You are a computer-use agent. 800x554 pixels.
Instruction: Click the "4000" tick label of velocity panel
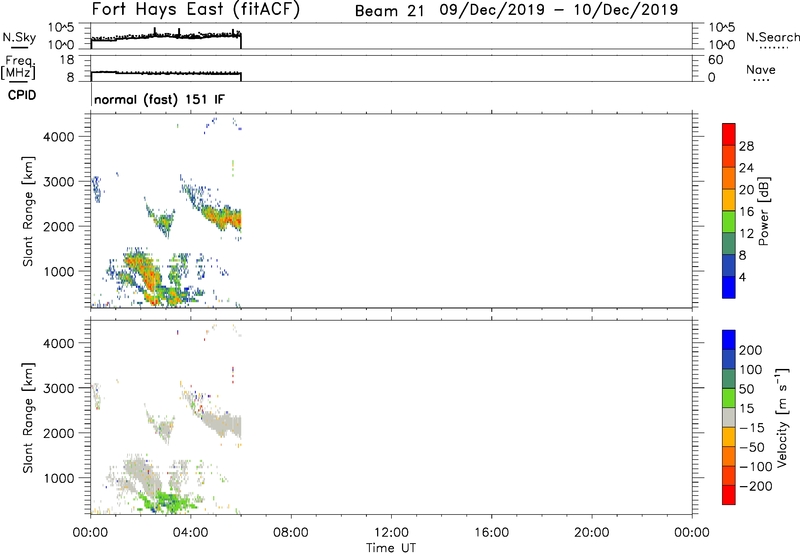(59, 343)
